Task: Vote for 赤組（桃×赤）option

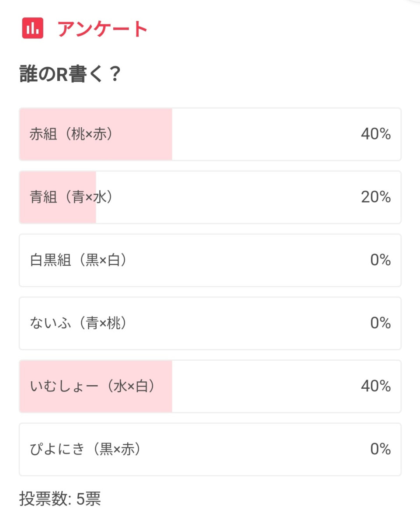Action: [x=71, y=134]
